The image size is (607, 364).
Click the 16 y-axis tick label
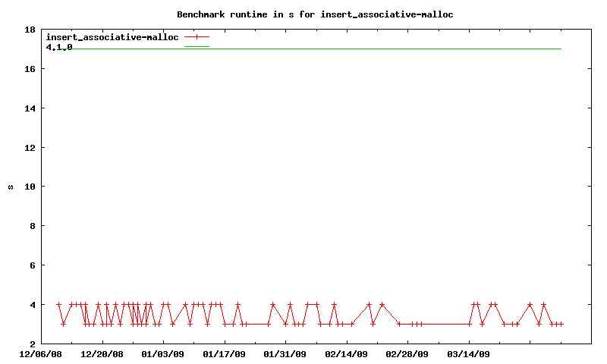pyautogui.click(x=30, y=69)
